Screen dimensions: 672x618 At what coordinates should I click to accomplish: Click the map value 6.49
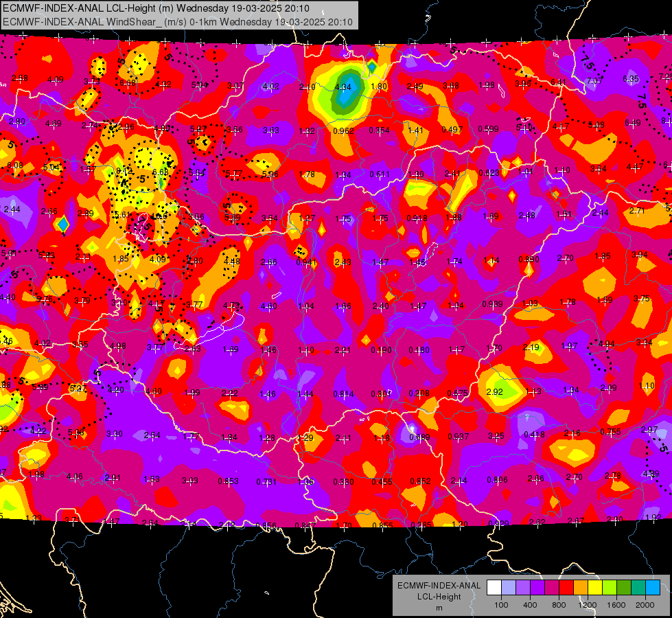pos(633,123)
